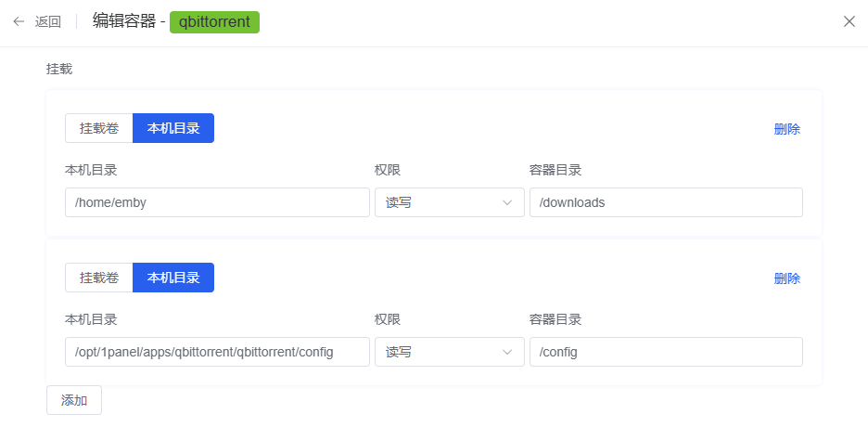Select 挂载卷 for the /downloads mount

99,128
